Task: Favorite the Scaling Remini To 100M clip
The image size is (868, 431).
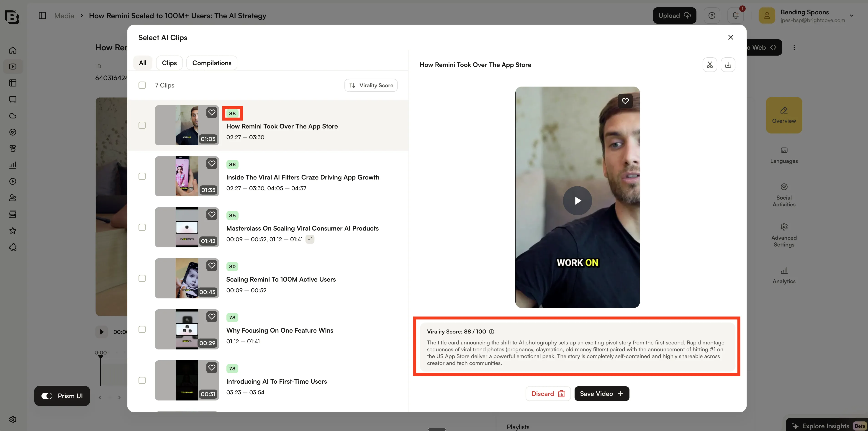Action: [212, 266]
